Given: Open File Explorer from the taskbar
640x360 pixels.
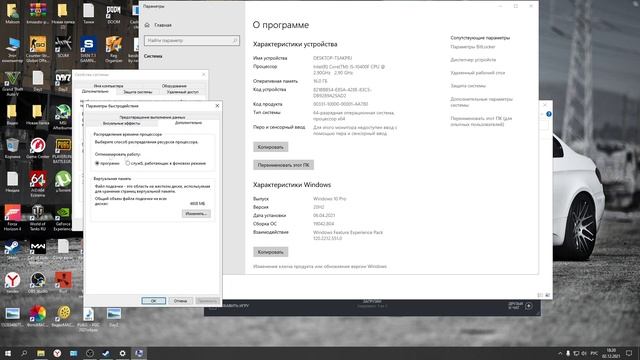Looking at the screenshot, I should point(40,353).
